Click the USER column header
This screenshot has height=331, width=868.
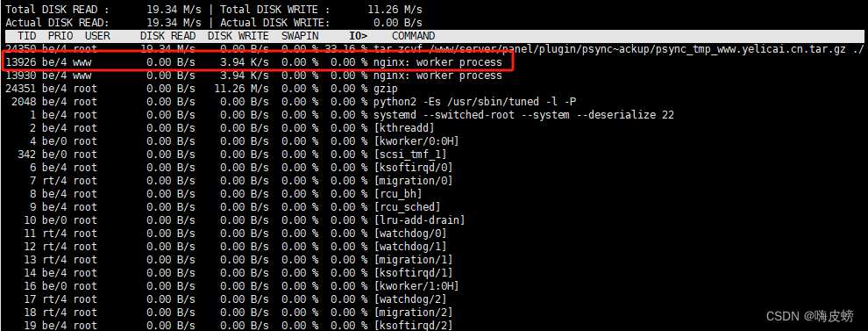point(97,36)
